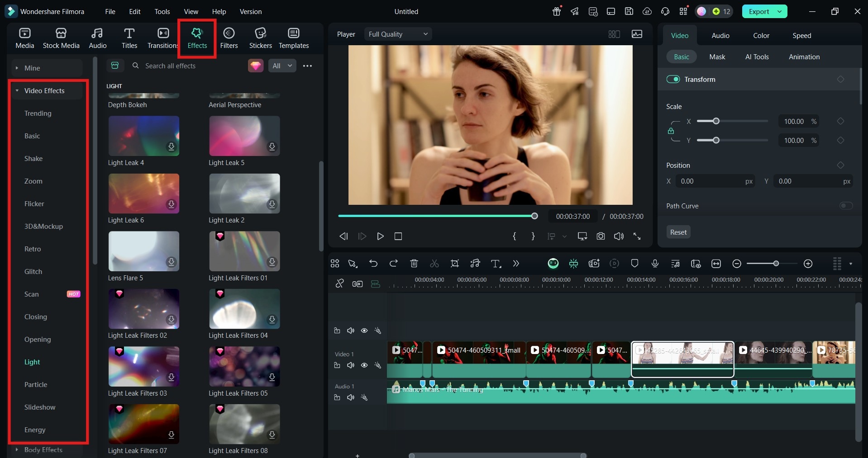Mute the Audio 1 track
The height and width of the screenshot is (458, 868).
click(350, 397)
